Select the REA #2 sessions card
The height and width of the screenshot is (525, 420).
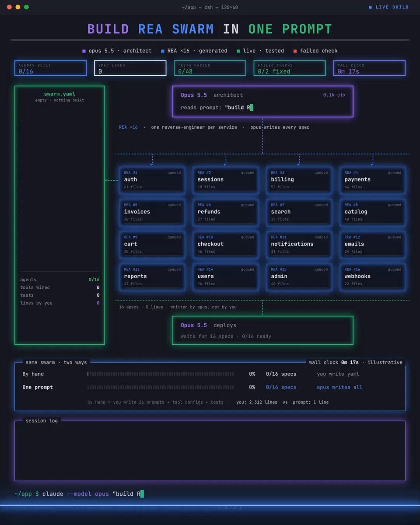226,180
